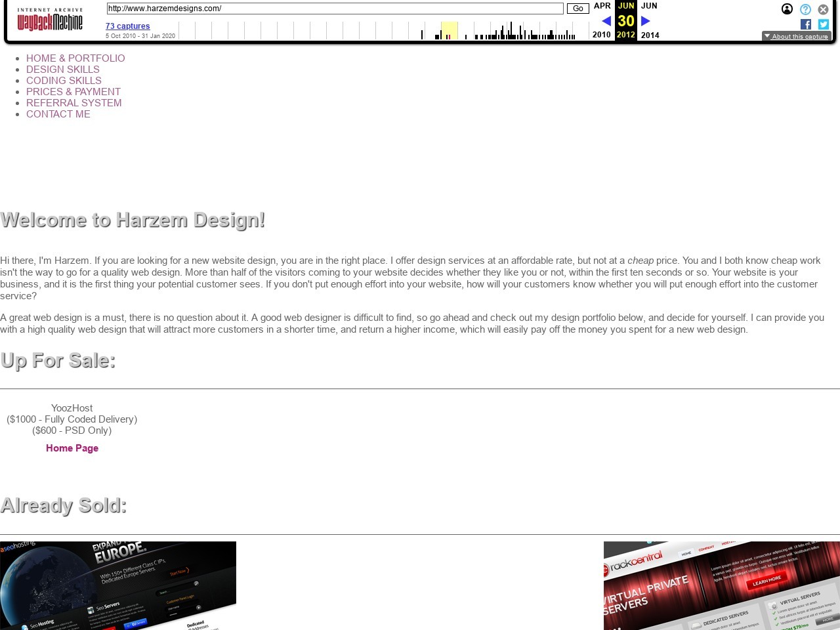The height and width of the screenshot is (630, 840).
Task: Go to next capture with right arrow
Action: click(645, 21)
